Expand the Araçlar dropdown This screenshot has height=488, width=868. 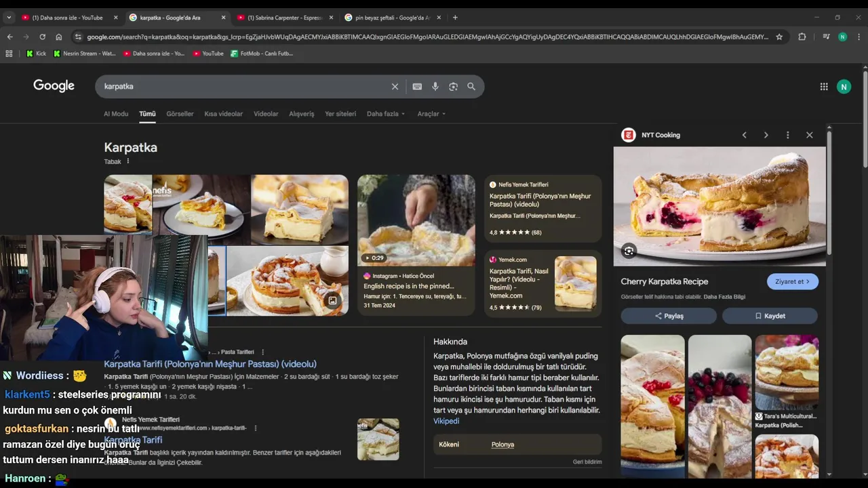click(x=431, y=114)
